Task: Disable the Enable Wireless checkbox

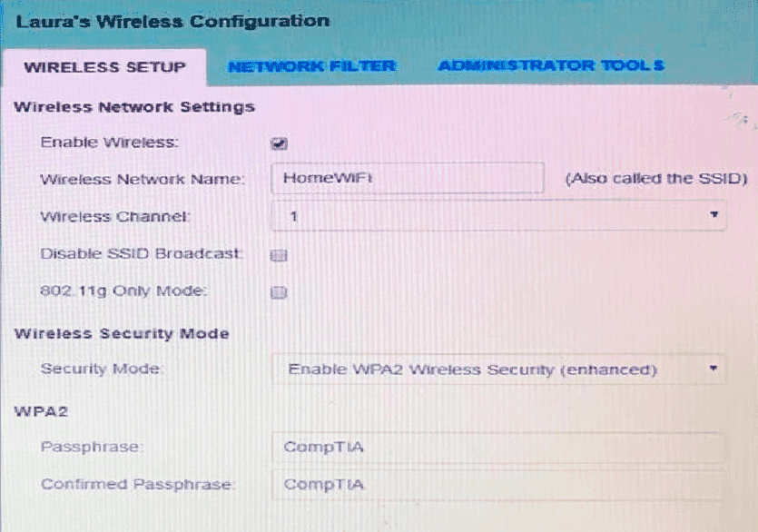Action: 280,142
